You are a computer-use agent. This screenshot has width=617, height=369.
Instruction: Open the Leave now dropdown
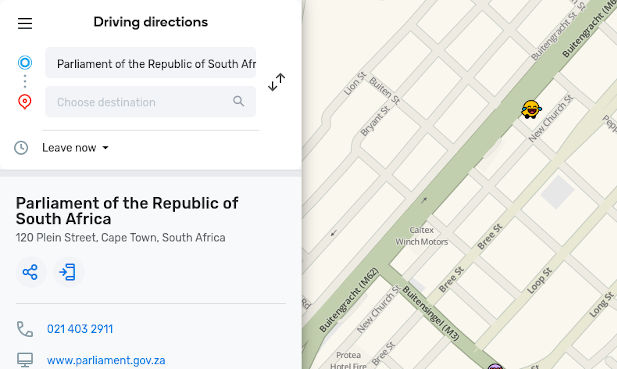pyautogui.click(x=75, y=148)
